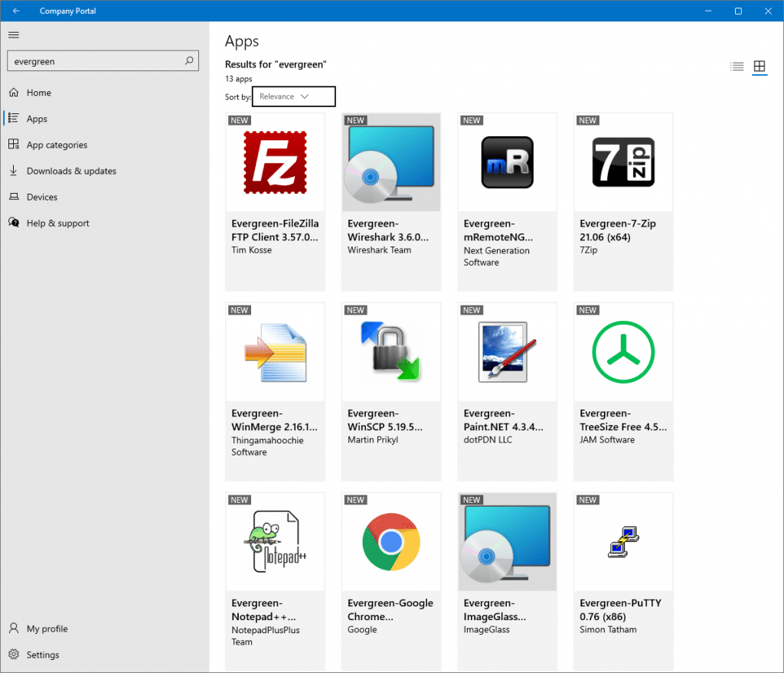Click the Wireshark Team publisher name

pyautogui.click(x=380, y=250)
